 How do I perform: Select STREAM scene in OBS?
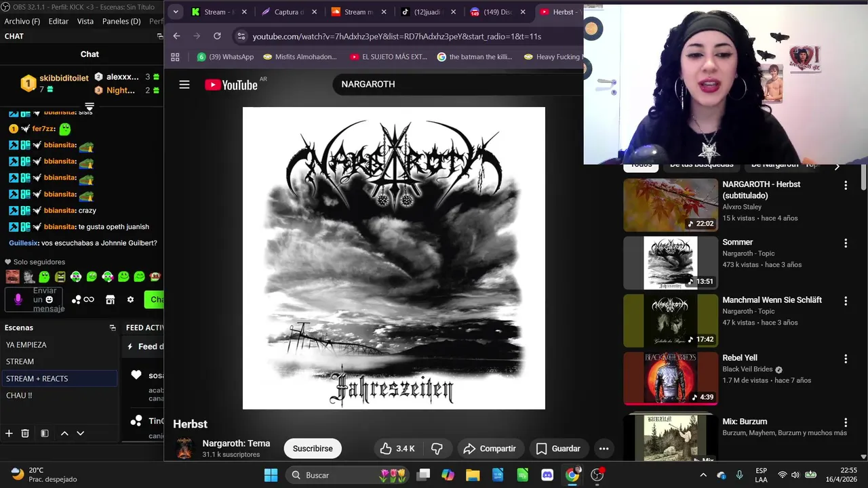coord(59,362)
